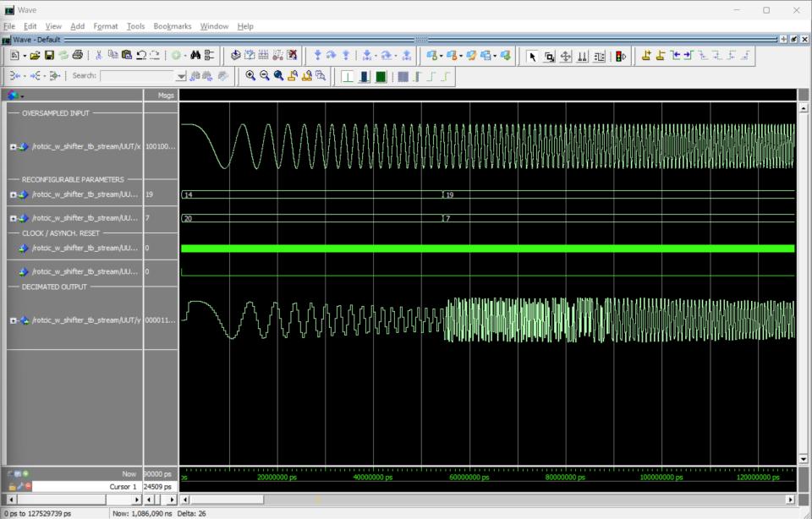812x519 pixels.
Task: Open the Search field dropdown arrow
Action: click(x=181, y=76)
